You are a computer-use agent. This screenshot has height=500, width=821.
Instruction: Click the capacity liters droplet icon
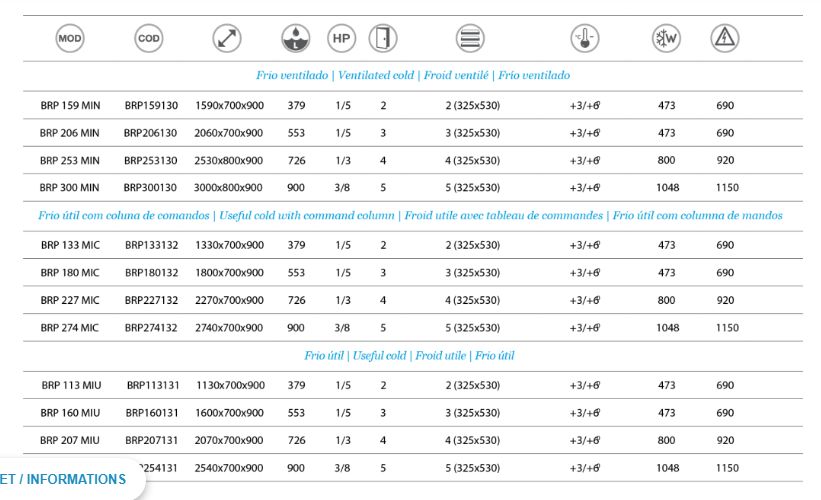point(296,39)
